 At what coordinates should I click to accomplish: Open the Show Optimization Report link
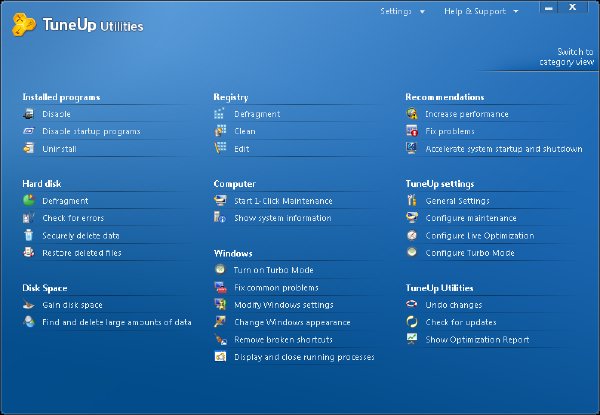(x=478, y=340)
